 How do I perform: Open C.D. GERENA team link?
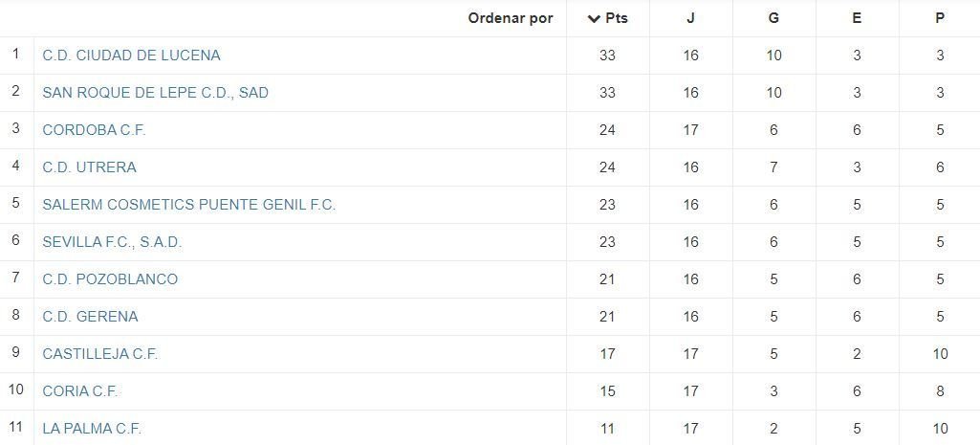click(x=91, y=317)
